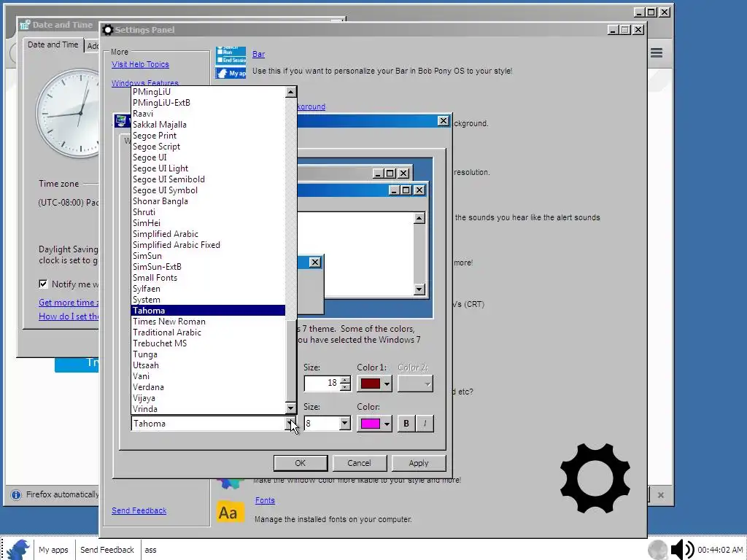
Task: Open the magenta font Color dropdown arrow
Action: [387, 424]
